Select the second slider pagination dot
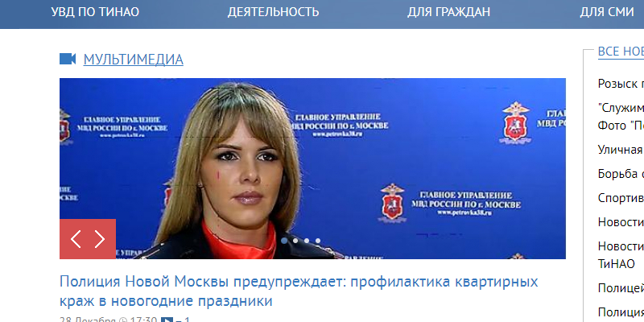The image size is (644, 322). pos(295,241)
